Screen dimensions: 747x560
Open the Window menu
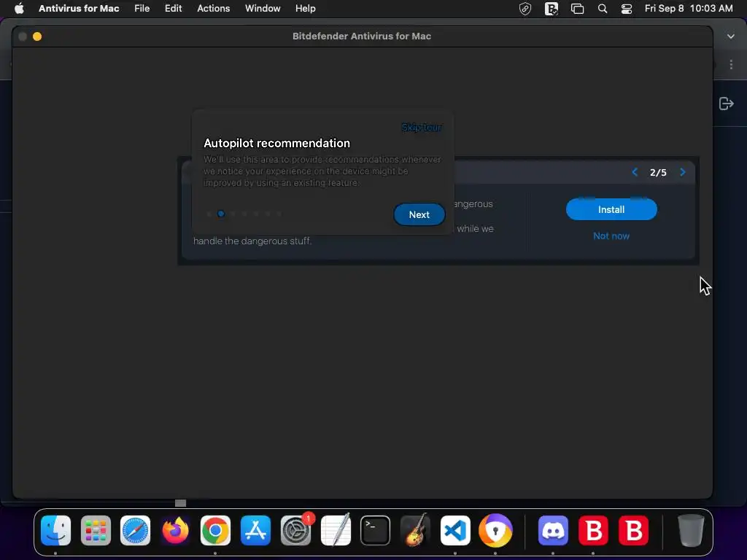[263, 9]
